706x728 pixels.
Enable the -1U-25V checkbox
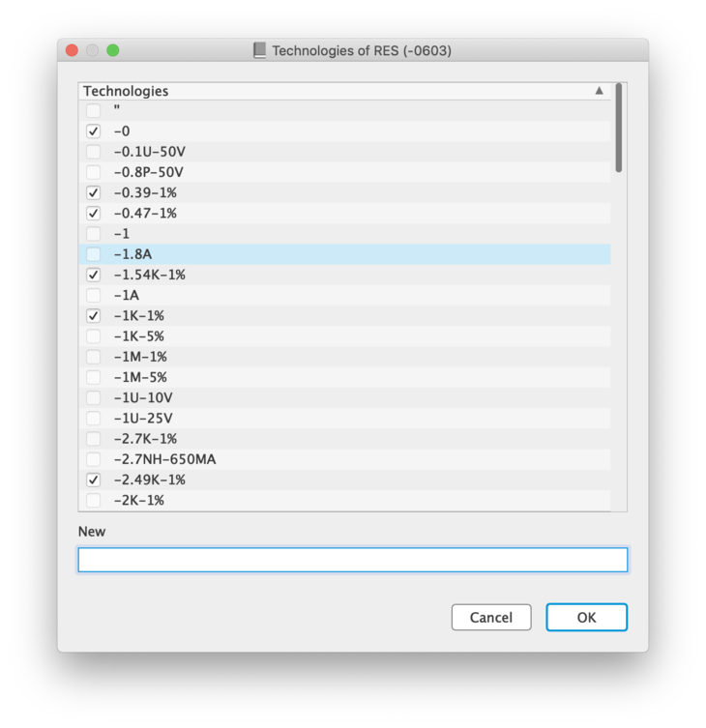click(94, 419)
